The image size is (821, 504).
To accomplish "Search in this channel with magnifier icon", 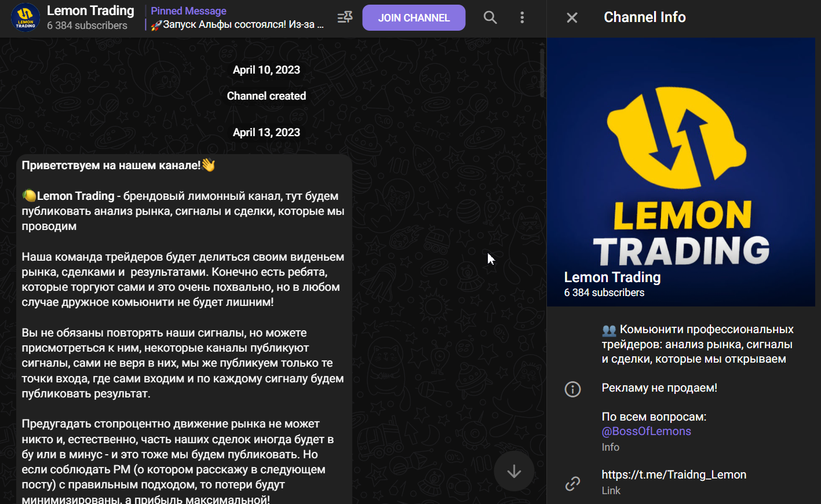I will click(490, 17).
